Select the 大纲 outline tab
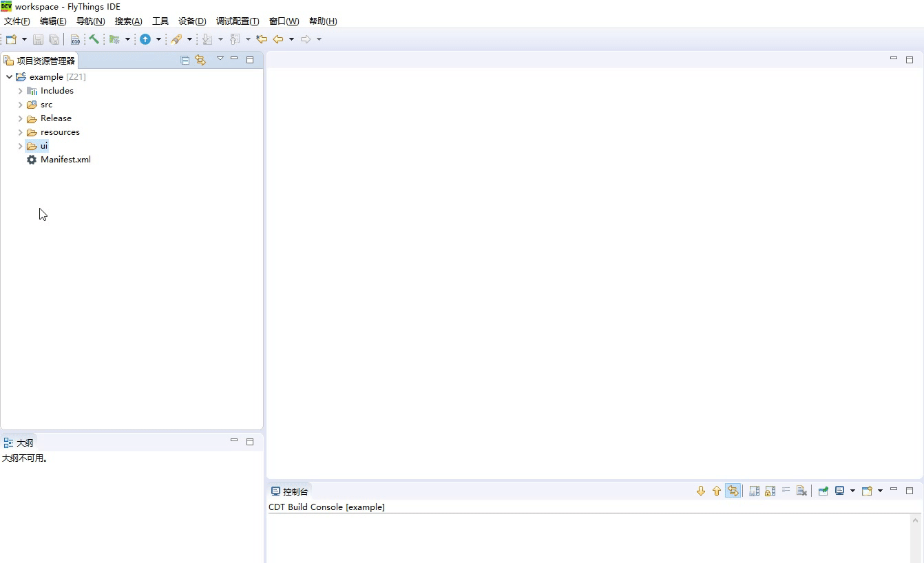This screenshot has height=563, width=924. tap(19, 443)
